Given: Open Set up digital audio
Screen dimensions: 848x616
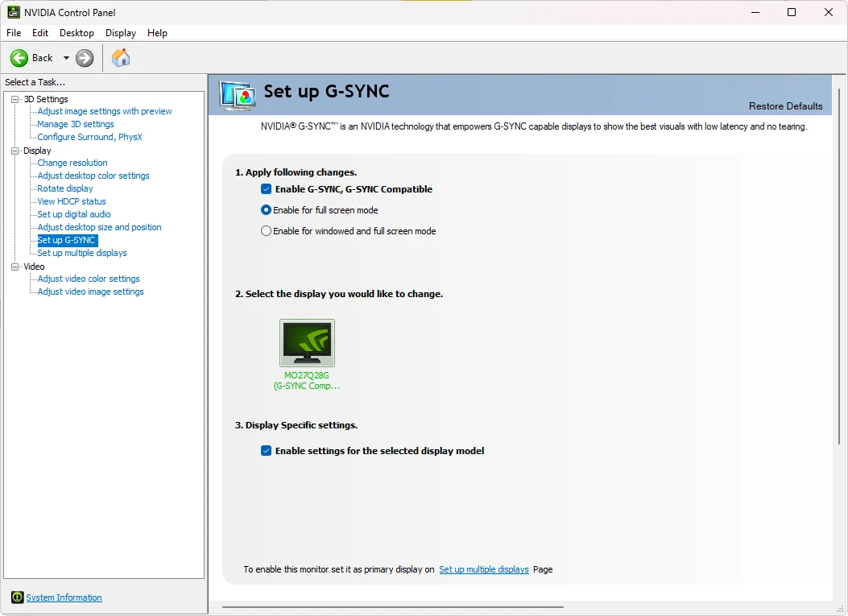Looking at the screenshot, I should (x=73, y=215).
